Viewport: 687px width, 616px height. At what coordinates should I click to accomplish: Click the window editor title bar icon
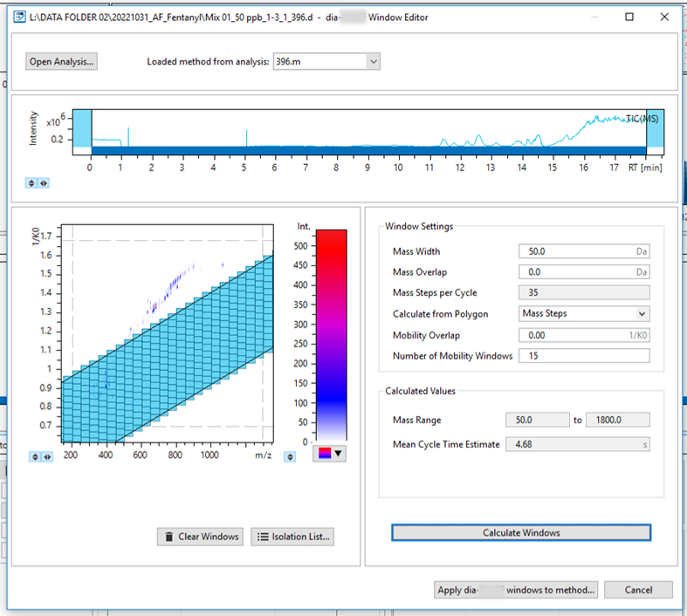point(19,17)
